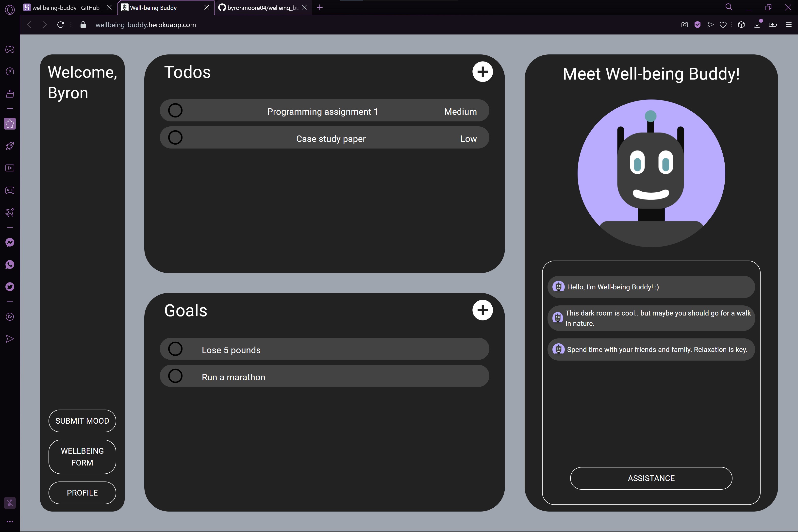Image resolution: width=798 pixels, height=532 pixels.
Task: Check off Programming assignment 1 todo
Action: click(175, 111)
